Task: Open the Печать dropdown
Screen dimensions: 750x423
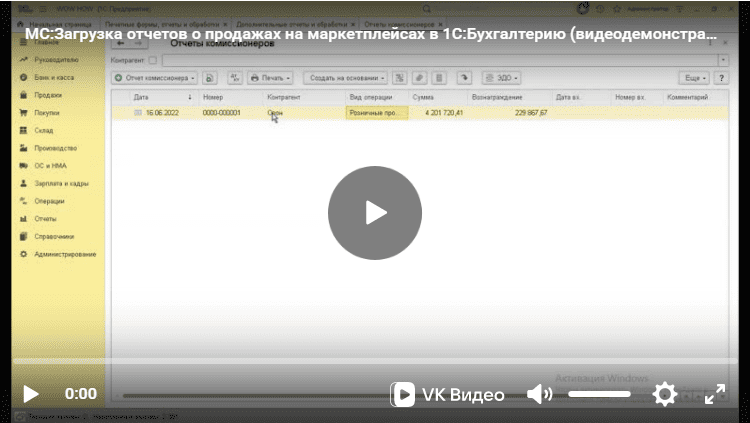Action: [270, 78]
